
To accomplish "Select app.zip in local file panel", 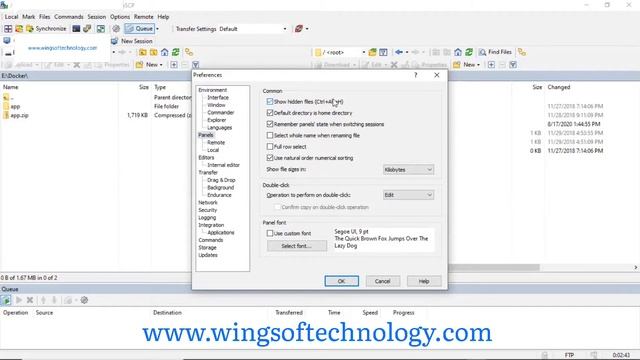I will 20,116.
